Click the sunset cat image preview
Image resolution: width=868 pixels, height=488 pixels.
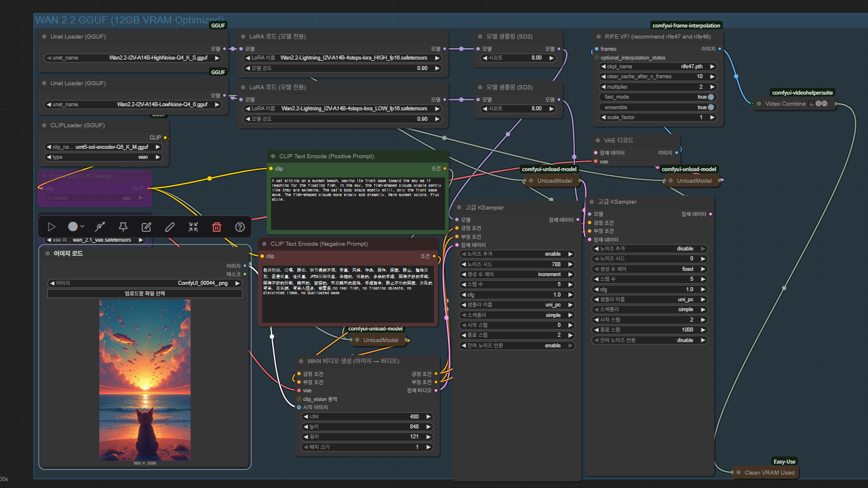pos(145,380)
